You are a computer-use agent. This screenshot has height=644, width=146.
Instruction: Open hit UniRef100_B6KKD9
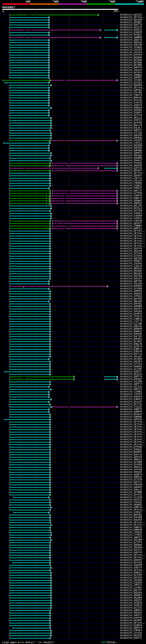(131, 85)
